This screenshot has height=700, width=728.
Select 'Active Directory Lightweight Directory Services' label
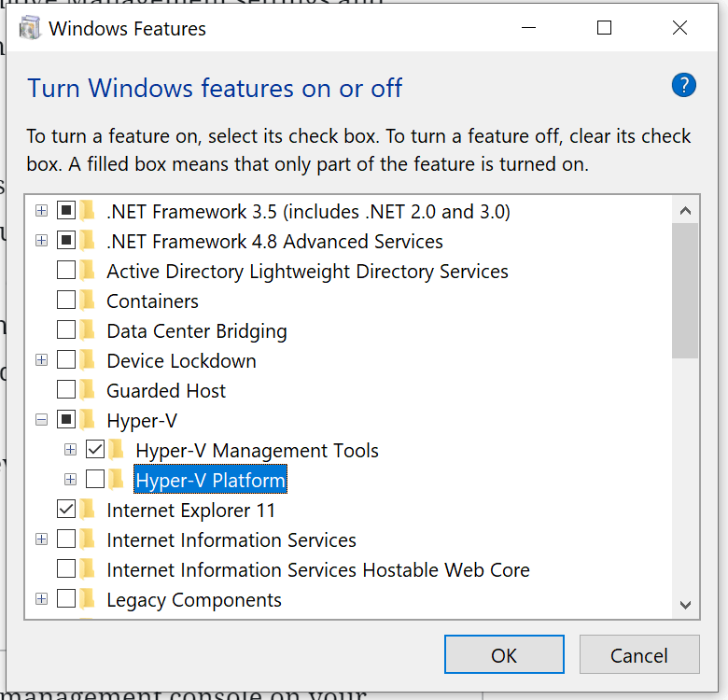(307, 271)
